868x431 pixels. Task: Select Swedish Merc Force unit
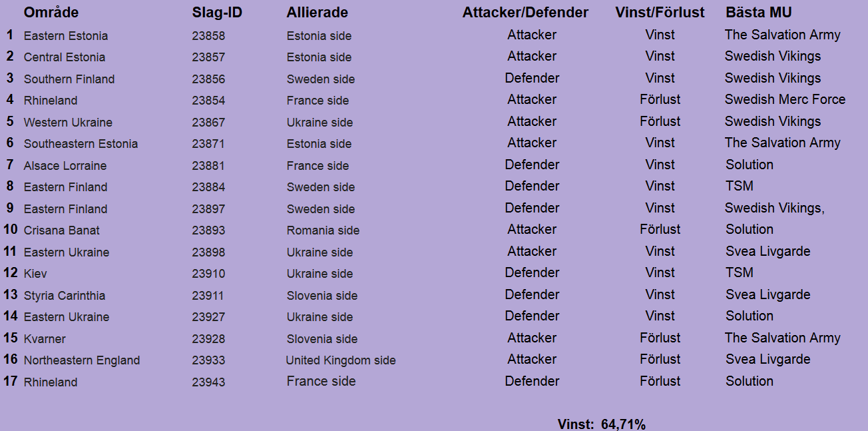[785, 100]
